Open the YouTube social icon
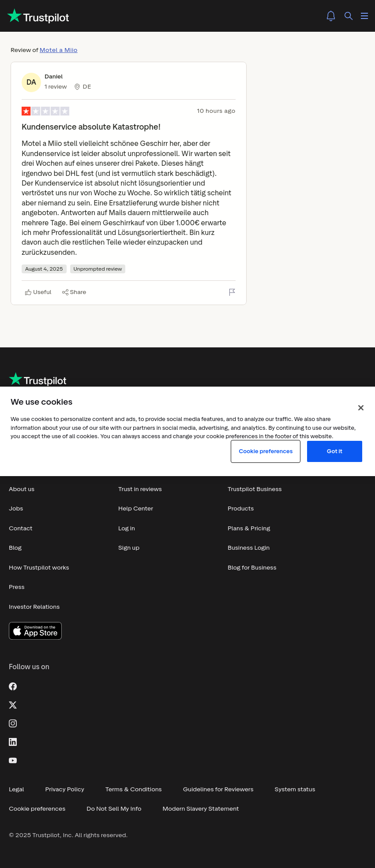Image resolution: width=375 pixels, height=868 pixels. click(x=13, y=760)
